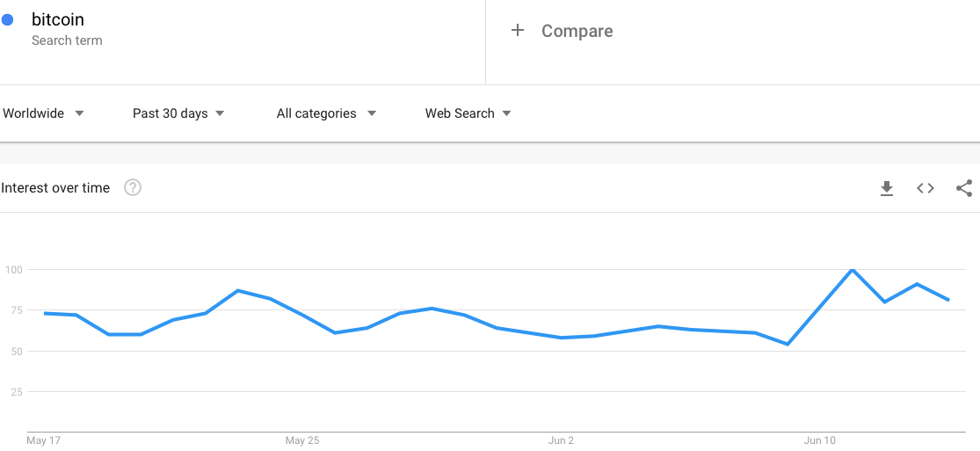The image size is (980, 451).
Task: Select the bitcoin search term field
Action: tap(243, 30)
